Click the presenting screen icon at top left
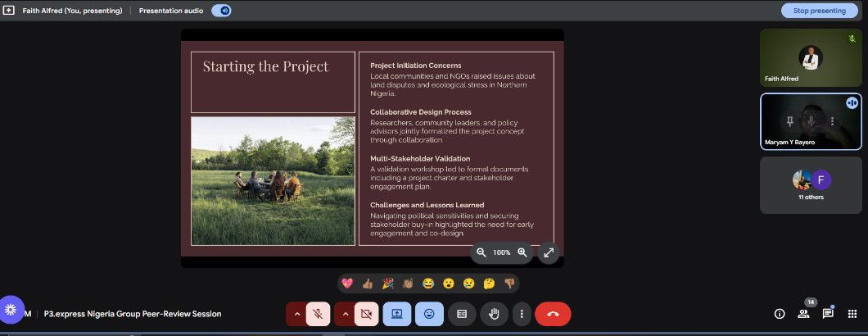This screenshot has height=336, width=868. (x=8, y=11)
